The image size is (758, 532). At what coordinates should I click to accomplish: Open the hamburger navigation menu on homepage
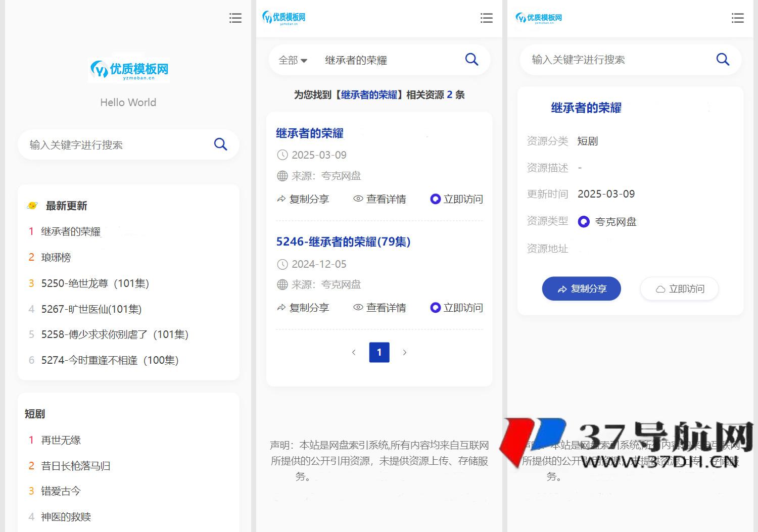click(235, 18)
